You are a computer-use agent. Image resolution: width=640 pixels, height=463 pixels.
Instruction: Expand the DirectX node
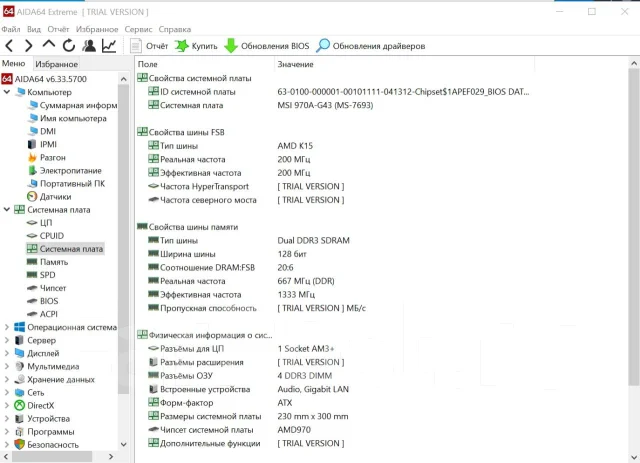click(x=7, y=405)
